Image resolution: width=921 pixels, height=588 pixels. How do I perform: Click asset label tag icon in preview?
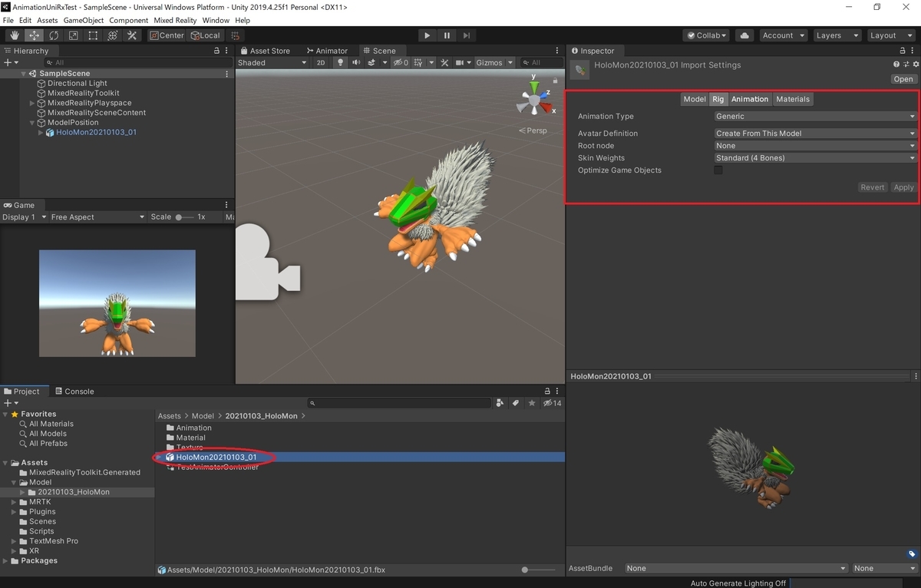[x=912, y=554]
